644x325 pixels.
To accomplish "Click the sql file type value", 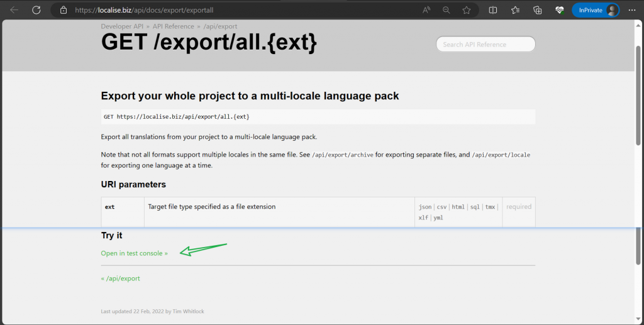I will coord(475,207).
